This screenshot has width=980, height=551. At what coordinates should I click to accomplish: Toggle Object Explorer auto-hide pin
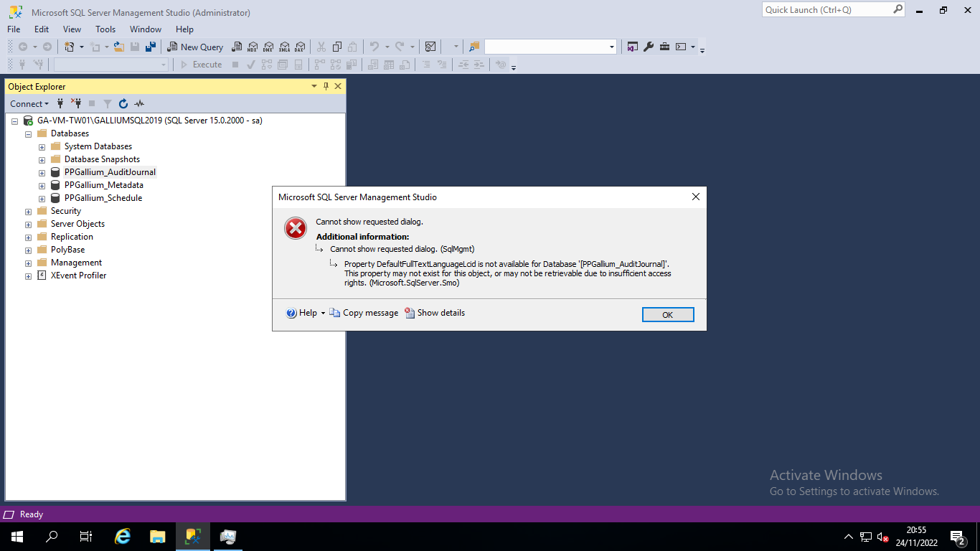pyautogui.click(x=326, y=86)
